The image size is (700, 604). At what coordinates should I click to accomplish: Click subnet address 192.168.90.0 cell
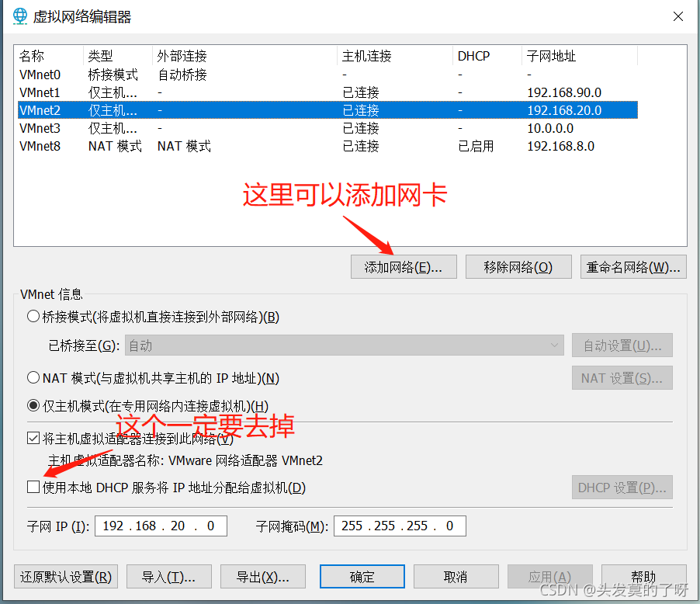564,92
